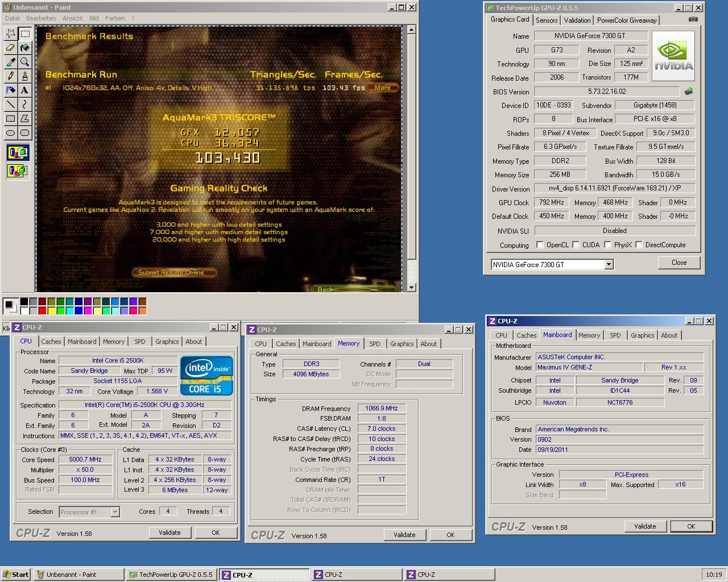Select the Text tool (letter A)
The width and height of the screenshot is (728, 582).
(25, 90)
